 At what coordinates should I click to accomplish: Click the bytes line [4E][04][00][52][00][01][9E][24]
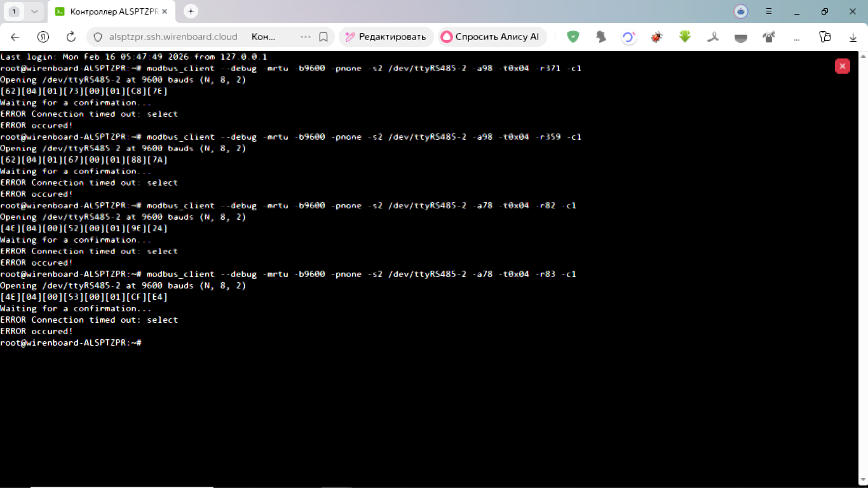(84, 228)
